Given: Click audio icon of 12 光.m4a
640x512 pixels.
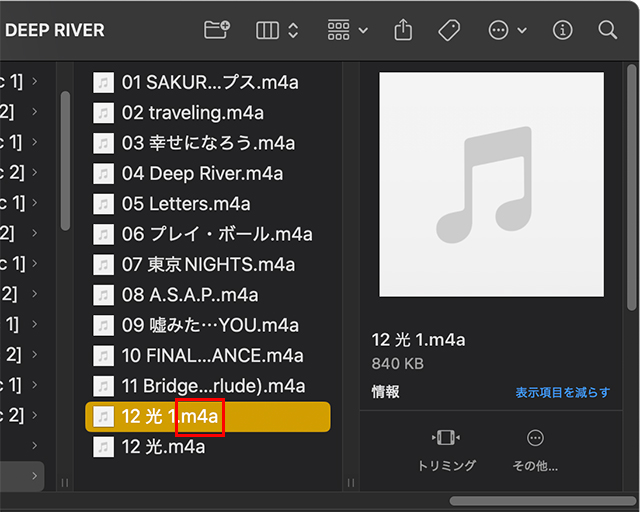Looking at the screenshot, I should click(x=103, y=447).
